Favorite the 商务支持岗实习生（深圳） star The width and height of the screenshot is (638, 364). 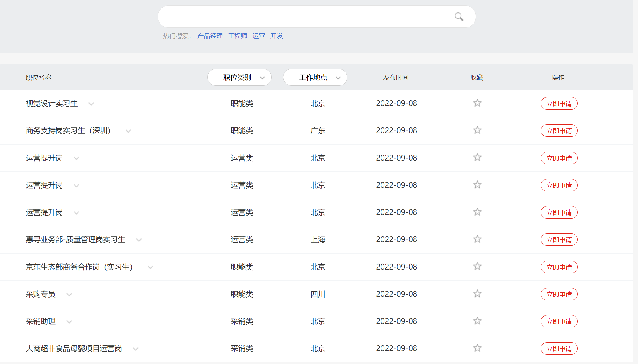click(477, 130)
